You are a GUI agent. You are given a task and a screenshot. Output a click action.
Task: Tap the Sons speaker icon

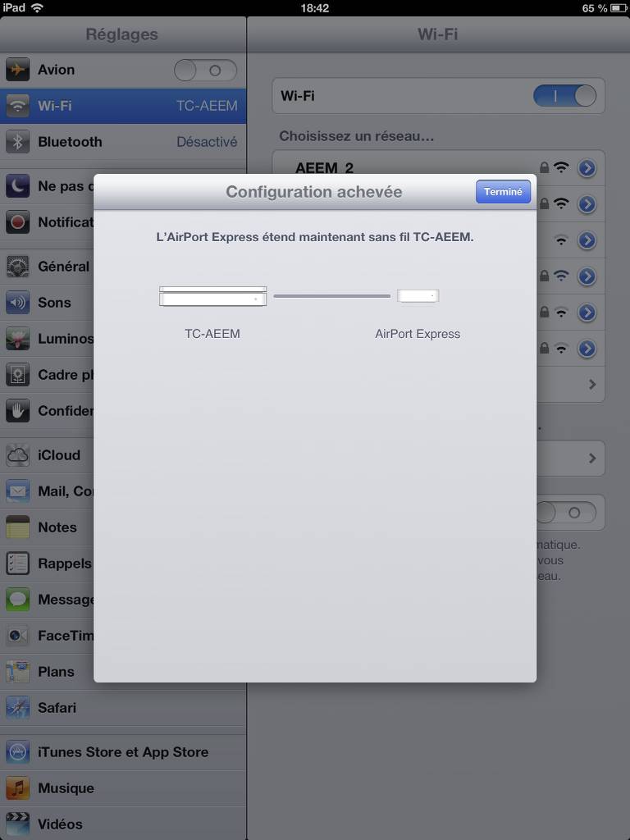click(x=18, y=303)
